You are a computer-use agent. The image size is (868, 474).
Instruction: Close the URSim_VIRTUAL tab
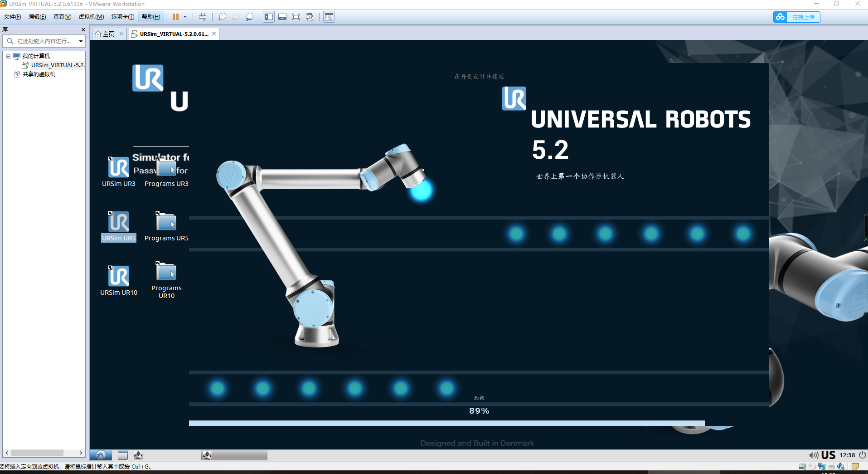(x=214, y=34)
